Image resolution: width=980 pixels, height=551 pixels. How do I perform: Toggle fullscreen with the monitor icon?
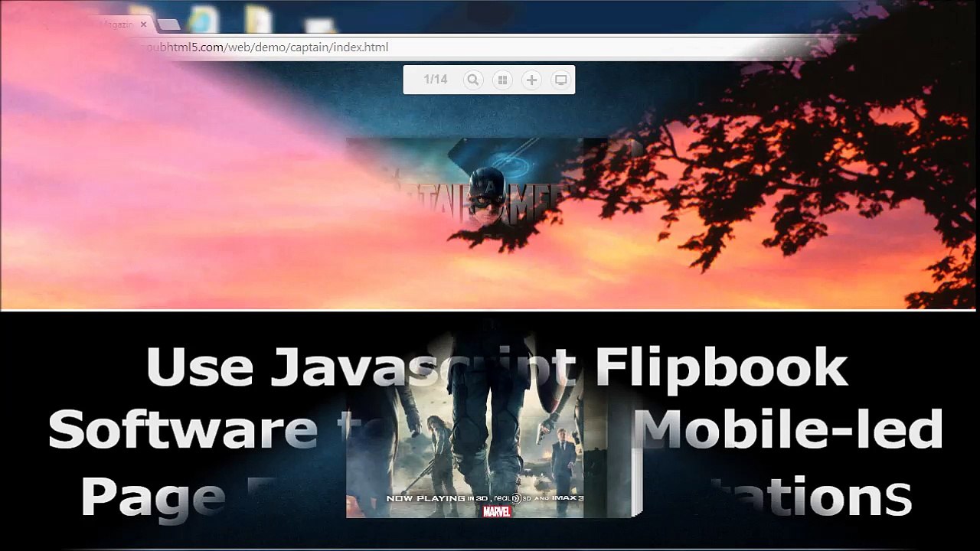[x=560, y=80]
